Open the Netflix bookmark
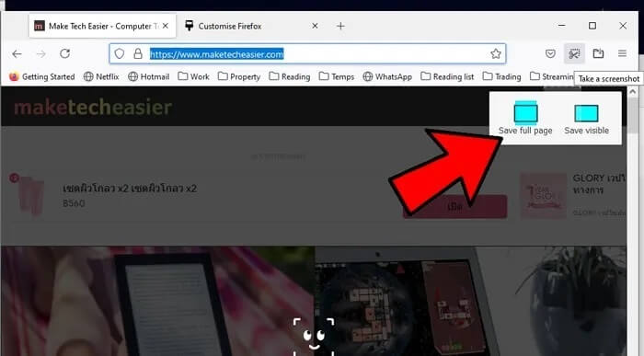 (101, 76)
